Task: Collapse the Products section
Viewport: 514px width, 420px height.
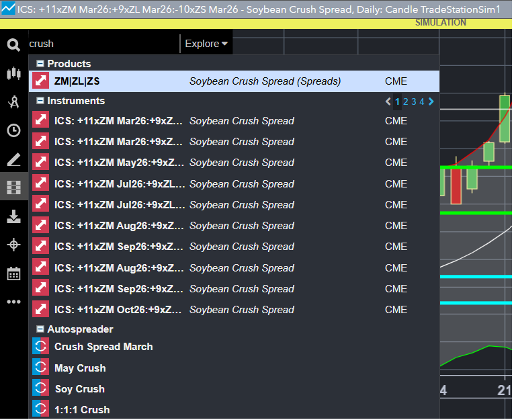Action: 40,64
